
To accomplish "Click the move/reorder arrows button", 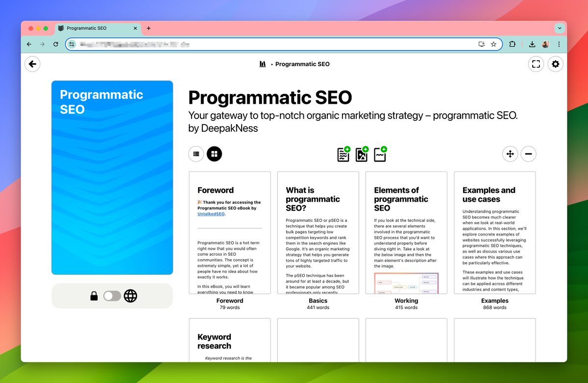I will click(x=510, y=154).
